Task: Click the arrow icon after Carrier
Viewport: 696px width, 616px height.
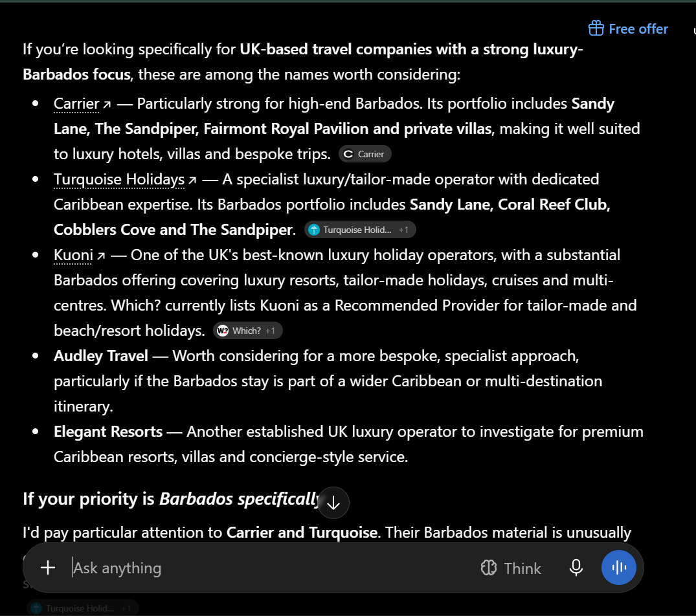Action: point(107,105)
